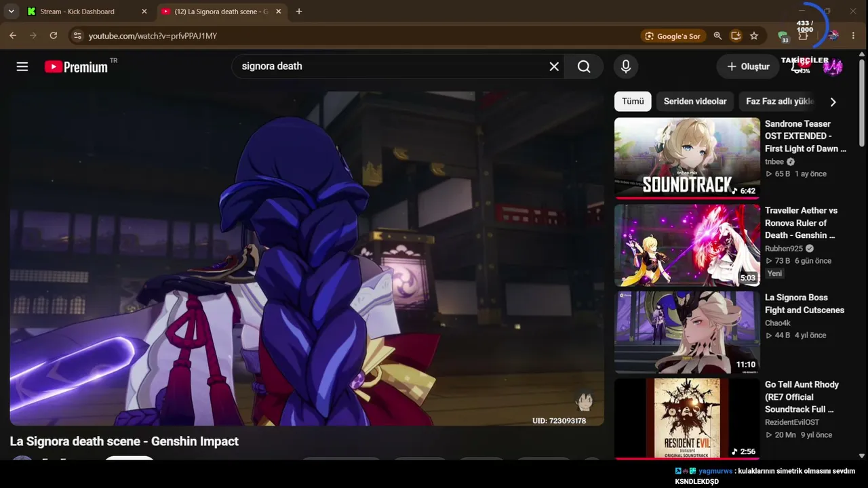Install YouTube app from address bar icon
The image size is (868, 488).
pos(736,36)
